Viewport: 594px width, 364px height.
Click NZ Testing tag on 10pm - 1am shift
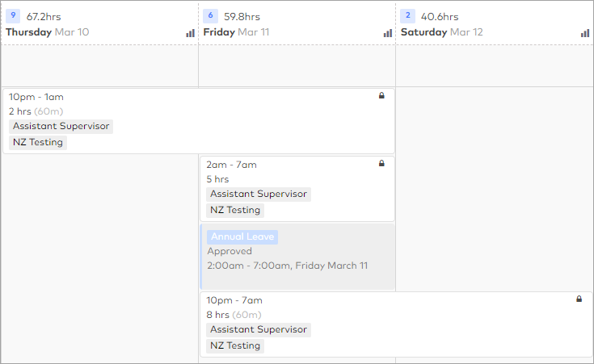(38, 142)
